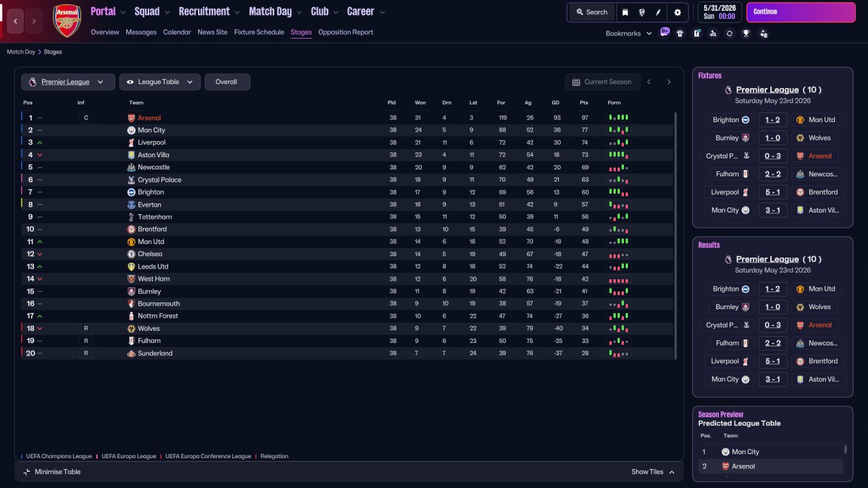Click the Tottenham badge in table
Screen dimensions: 868x488
pos(132,217)
